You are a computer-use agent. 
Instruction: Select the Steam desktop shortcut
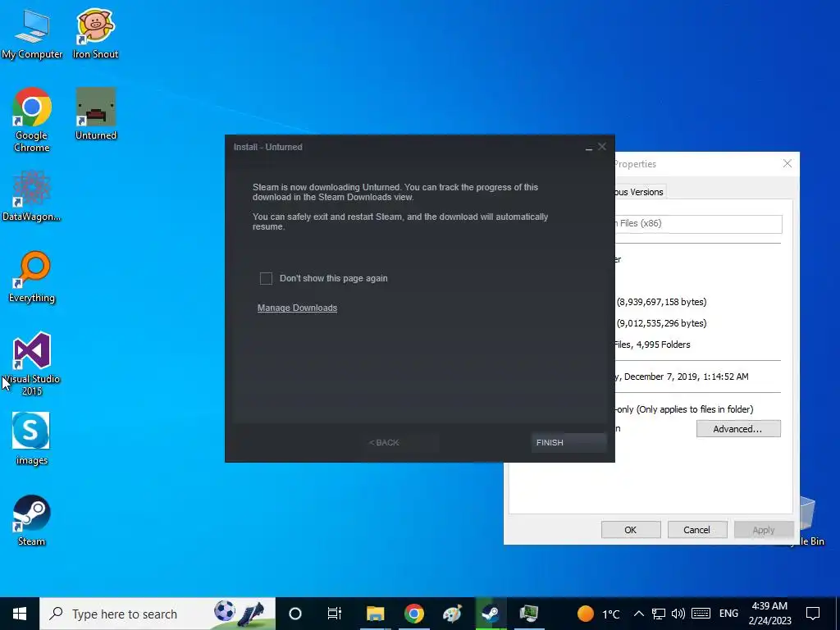pos(32,521)
